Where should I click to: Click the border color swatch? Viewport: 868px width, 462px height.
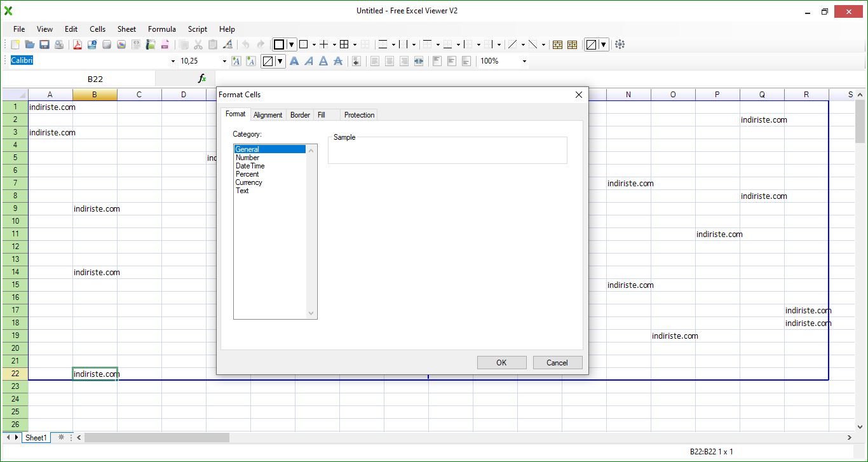coord(279,44)
